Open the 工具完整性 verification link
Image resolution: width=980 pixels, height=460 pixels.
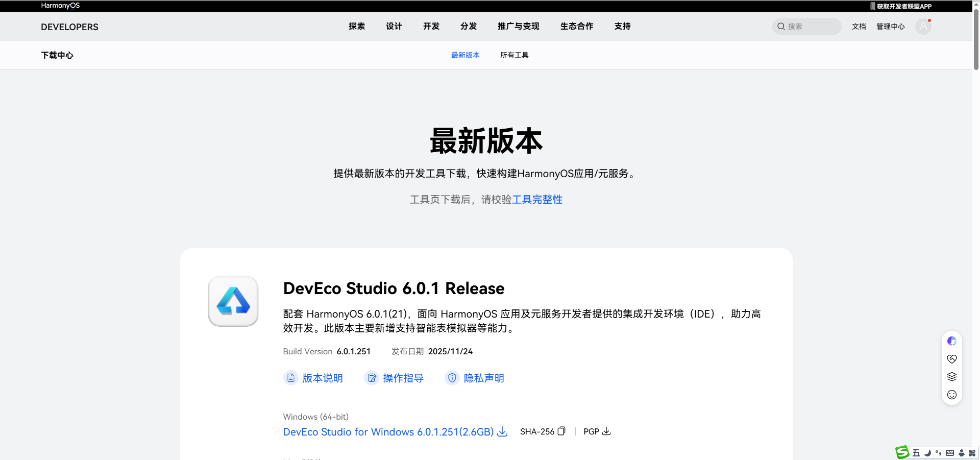pos(537,200)
